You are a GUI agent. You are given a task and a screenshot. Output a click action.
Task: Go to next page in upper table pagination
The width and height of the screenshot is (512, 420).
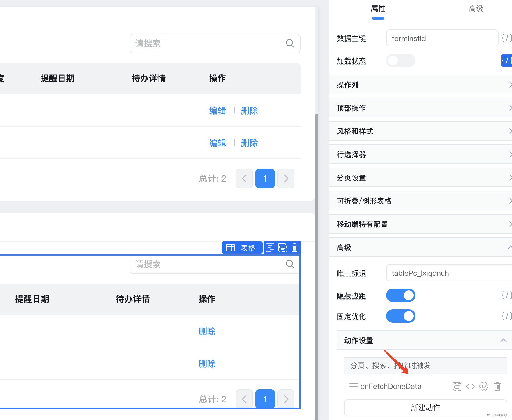pos(286,179)
